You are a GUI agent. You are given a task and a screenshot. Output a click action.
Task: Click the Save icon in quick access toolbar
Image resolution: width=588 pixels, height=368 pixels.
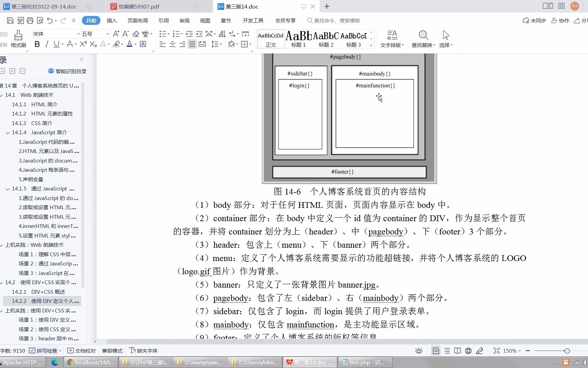(10, 20)
